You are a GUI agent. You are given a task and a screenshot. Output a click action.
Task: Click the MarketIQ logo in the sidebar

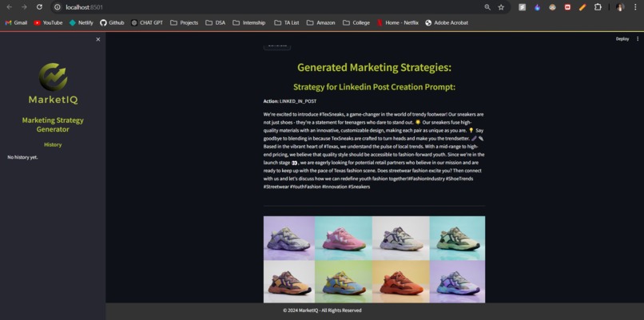(x=53, y=83)
